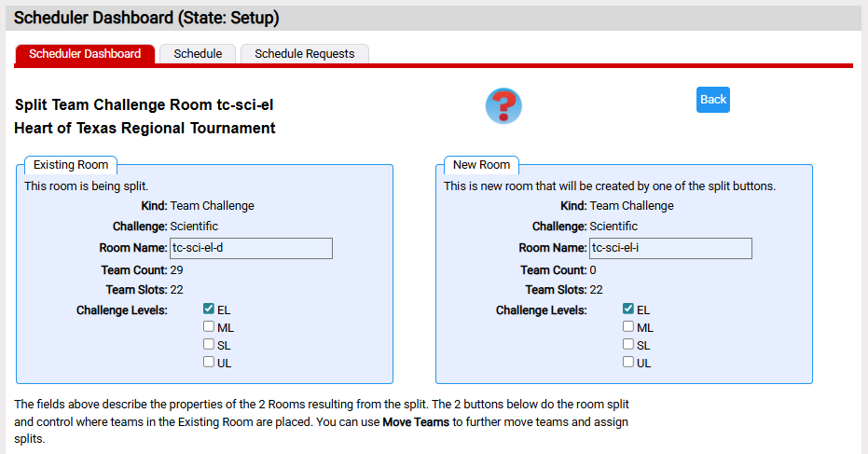Click the Existing Room panel legend
Viewport: 868px width, 454px height.
coord(71,165)
